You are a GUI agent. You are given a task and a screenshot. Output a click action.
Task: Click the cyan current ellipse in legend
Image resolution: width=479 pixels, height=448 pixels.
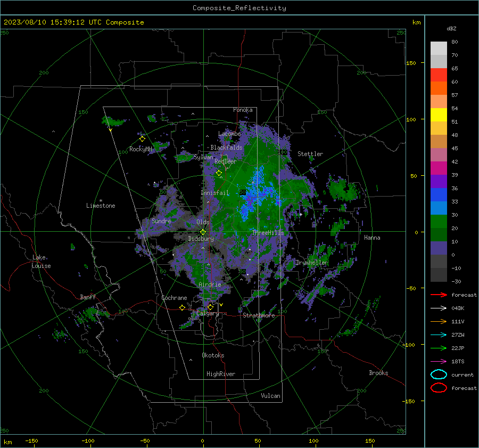point(439,374)
